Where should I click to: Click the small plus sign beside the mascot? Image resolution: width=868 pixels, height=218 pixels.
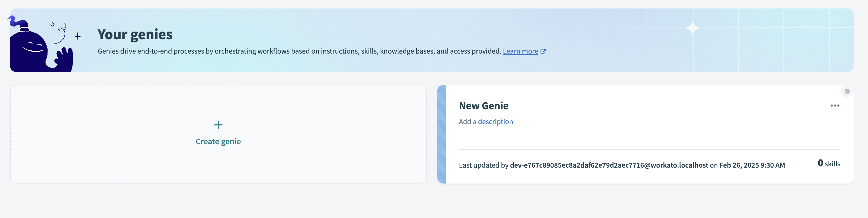click(x=78, y=36)
